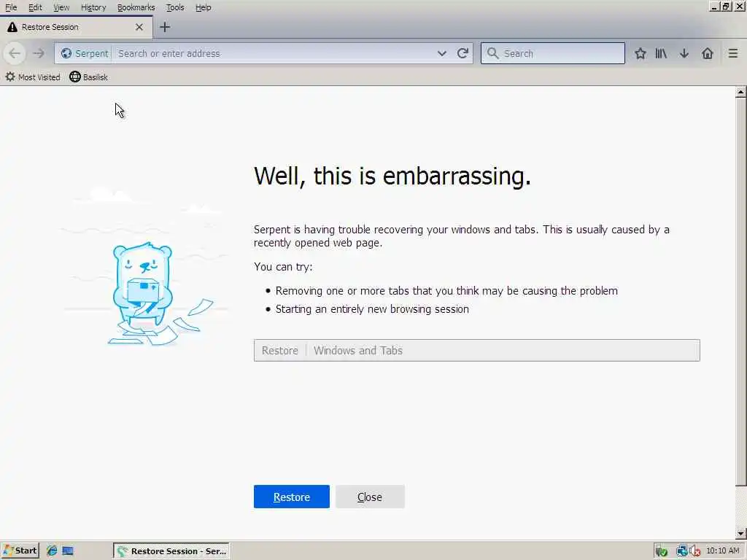Click the Reload page icon

point(462,53)
